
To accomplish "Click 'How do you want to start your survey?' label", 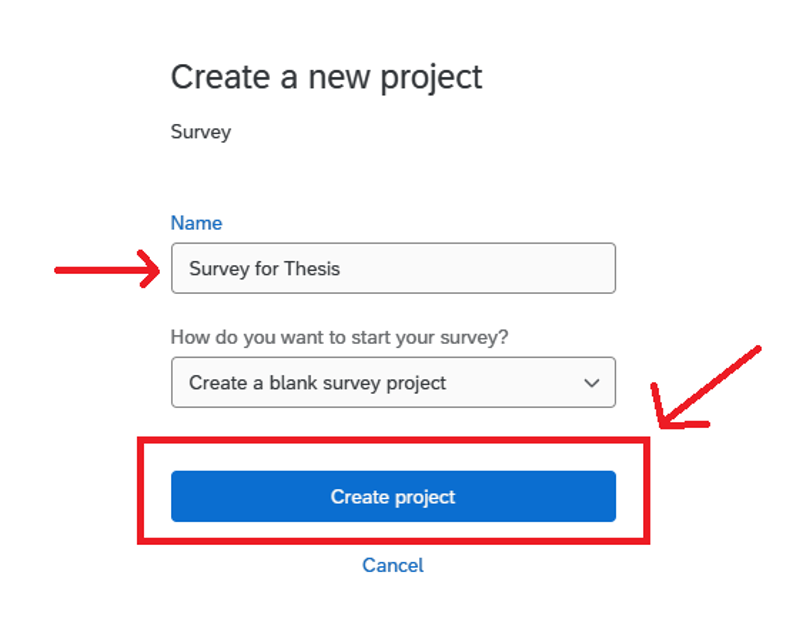I will 339,337.
